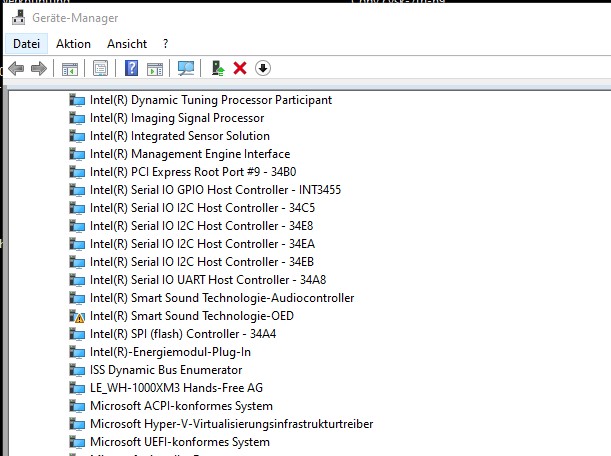Click device icon next to SPI (flash) Controller
The height and width of the screenshot is (456, 611).
(77, 334)
